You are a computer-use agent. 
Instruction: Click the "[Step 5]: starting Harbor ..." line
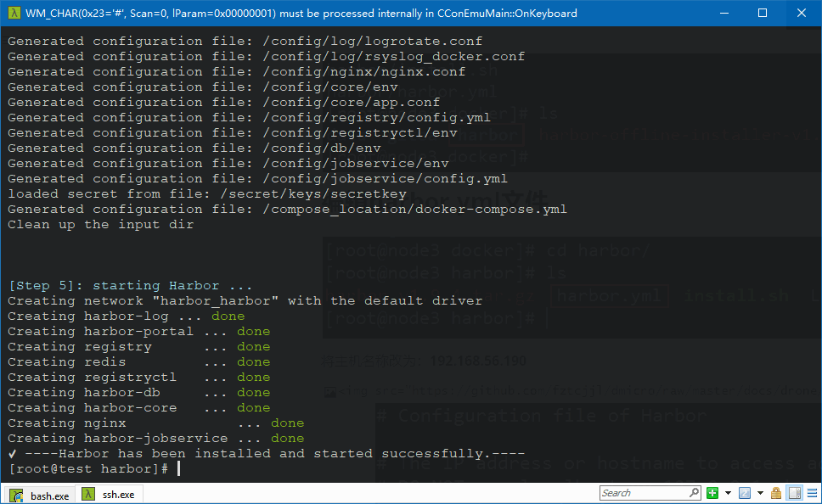tap(131, 285)
